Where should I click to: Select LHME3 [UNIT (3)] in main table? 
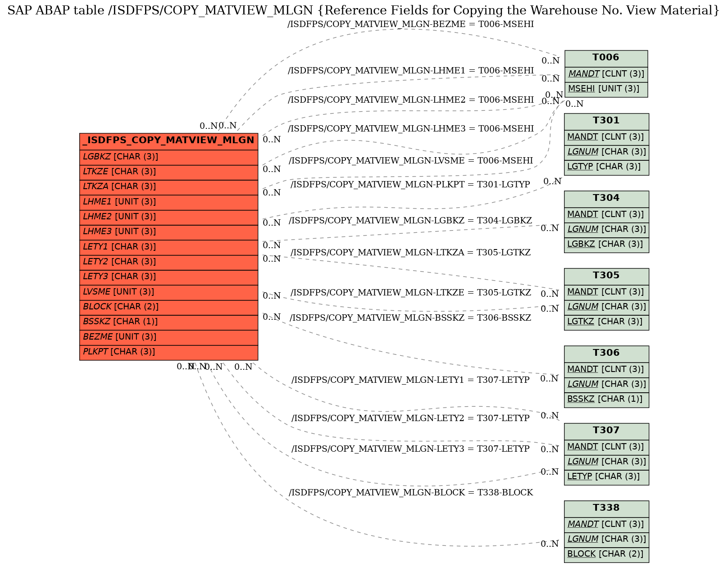(168, 232)
